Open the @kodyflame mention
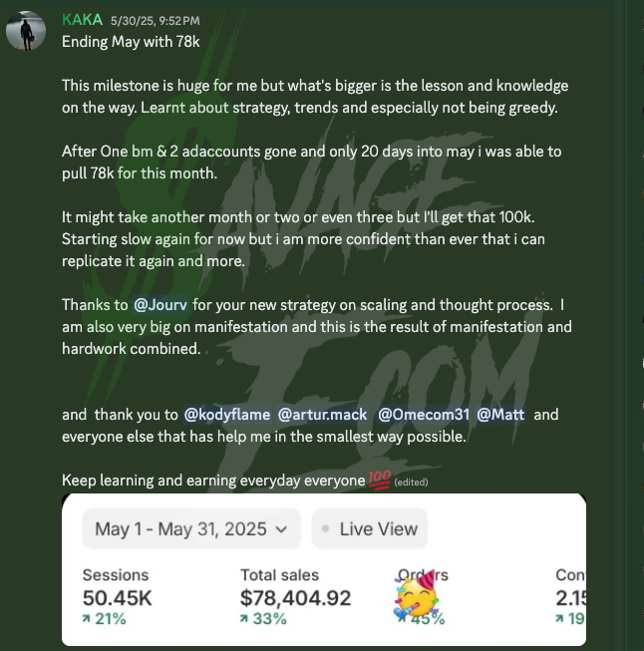The height and width of the screenshot is (651, 644). pos(227,415)
